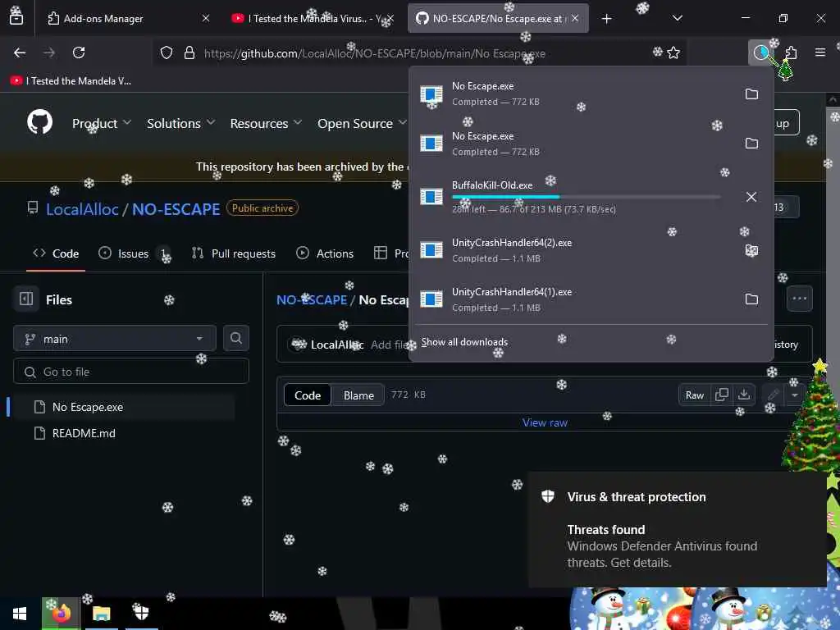
Task: Switch to the Mandela Virus YouTube tab
Action: coord(313,18)
